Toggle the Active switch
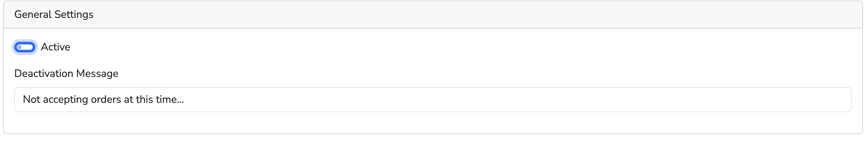The height and width of the screenshot is (141, 868). pos(24,47)
